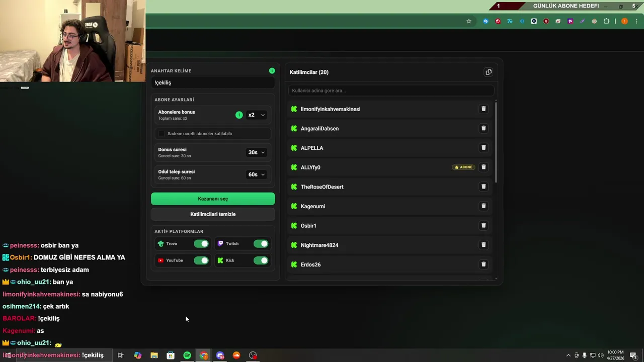
Task: Bookmark this page with the star icon
Action: coord(469,21)
